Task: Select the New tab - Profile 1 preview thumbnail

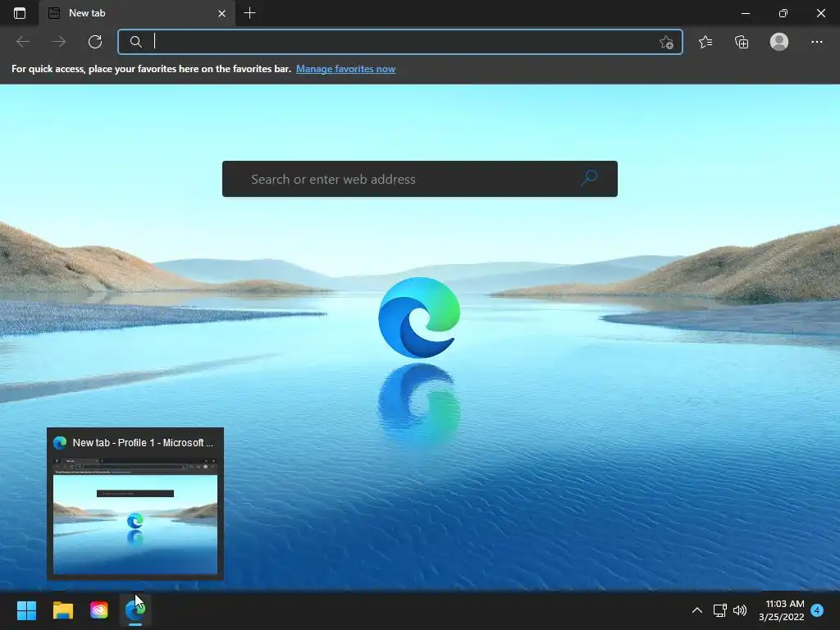Action: (135, 517)
